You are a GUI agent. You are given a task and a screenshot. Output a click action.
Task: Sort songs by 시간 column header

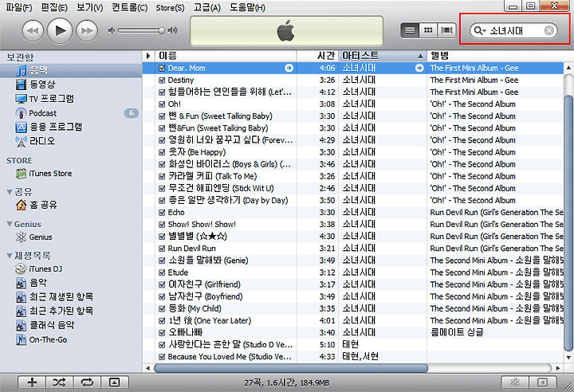point(317,56)
